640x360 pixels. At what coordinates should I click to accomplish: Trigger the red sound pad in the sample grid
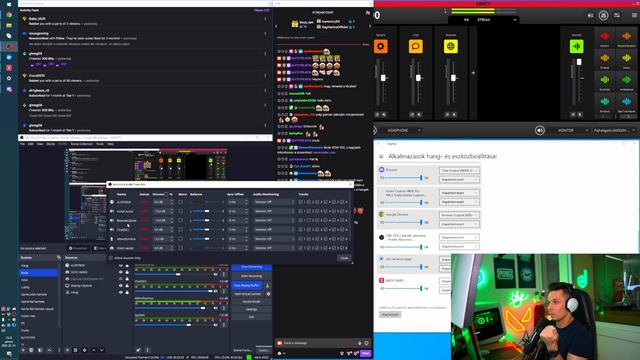pyautogui.click(x=604, y=36)
